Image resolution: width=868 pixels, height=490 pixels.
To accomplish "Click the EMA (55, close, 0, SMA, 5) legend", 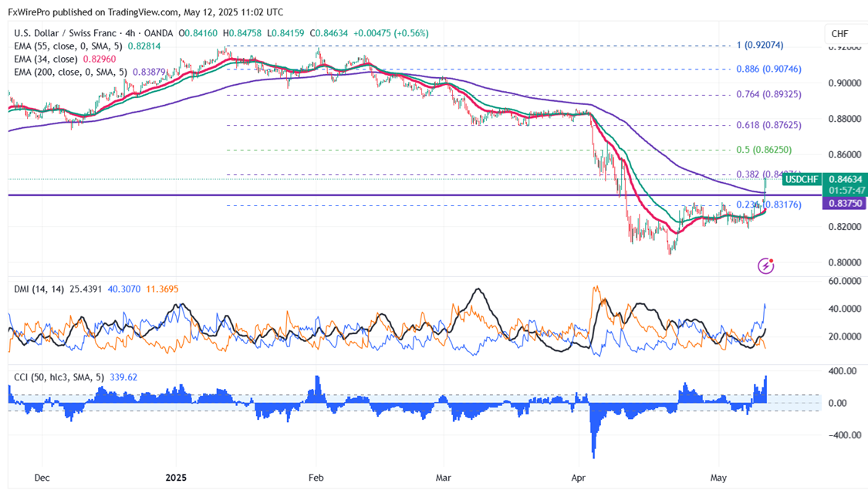I will [68, 46].
